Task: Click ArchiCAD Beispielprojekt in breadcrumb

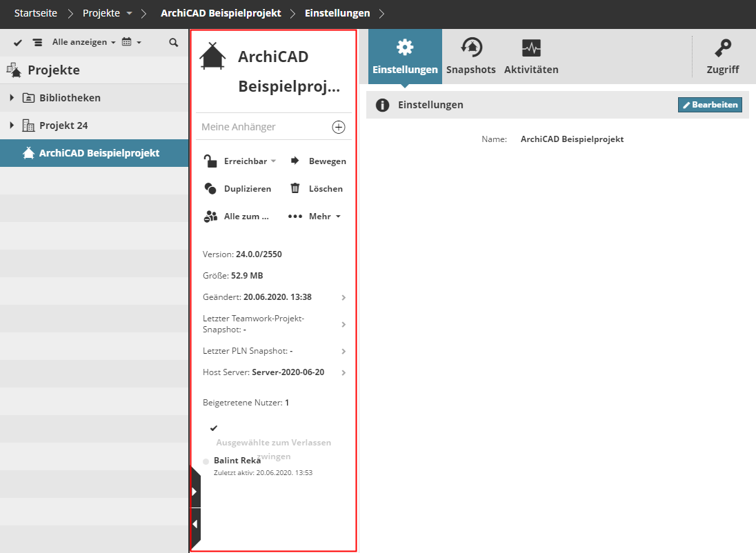Action: (221, 13)
